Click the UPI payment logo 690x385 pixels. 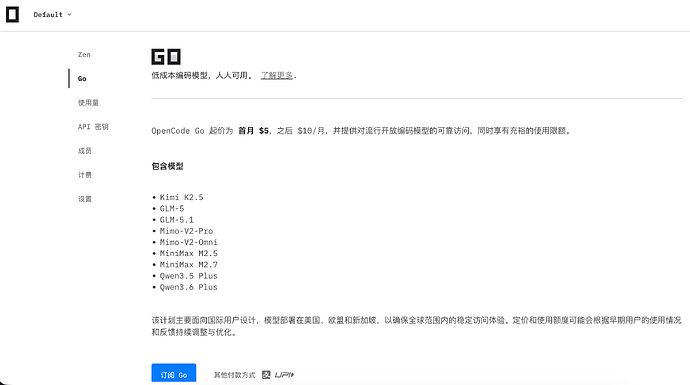284,375
